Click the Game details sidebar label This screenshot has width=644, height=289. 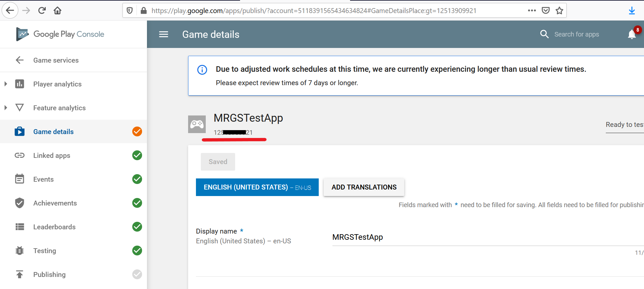pos(53,132)
